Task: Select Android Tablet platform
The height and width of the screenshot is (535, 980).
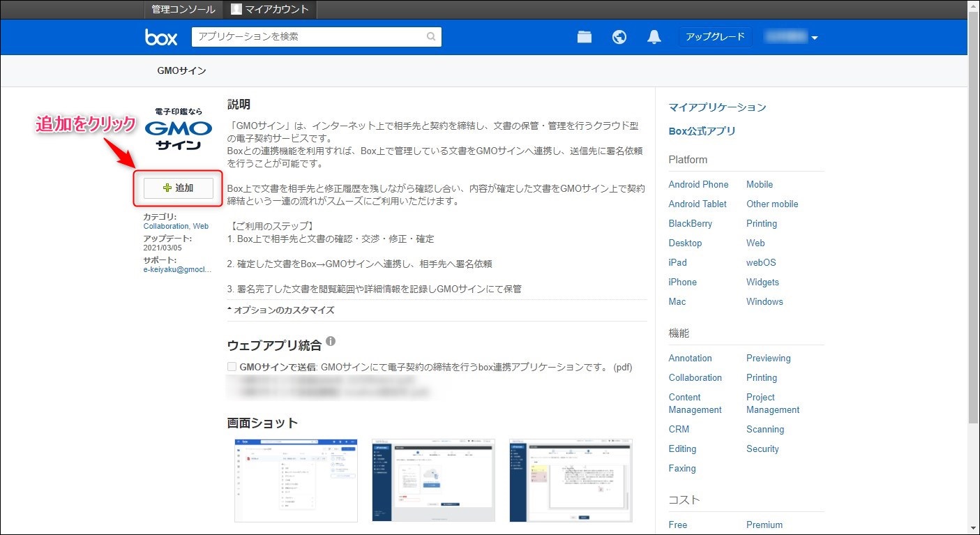Action: tap(698, 204)
